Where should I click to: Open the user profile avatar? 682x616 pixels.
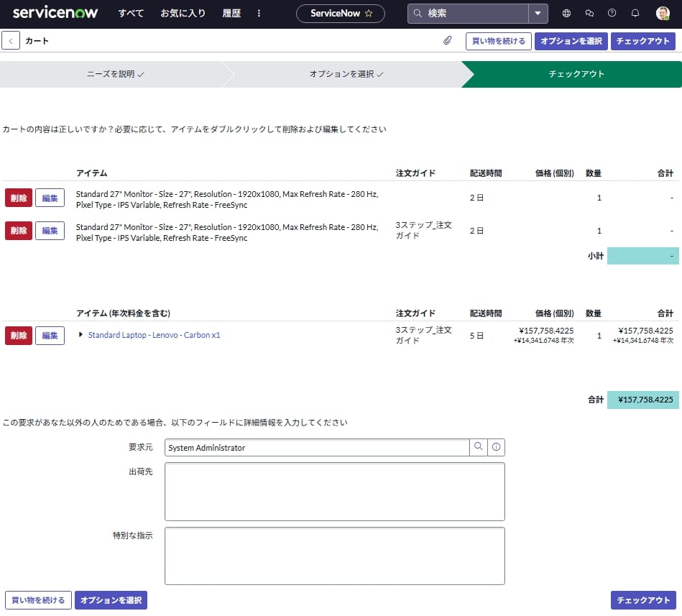point(663,14)
